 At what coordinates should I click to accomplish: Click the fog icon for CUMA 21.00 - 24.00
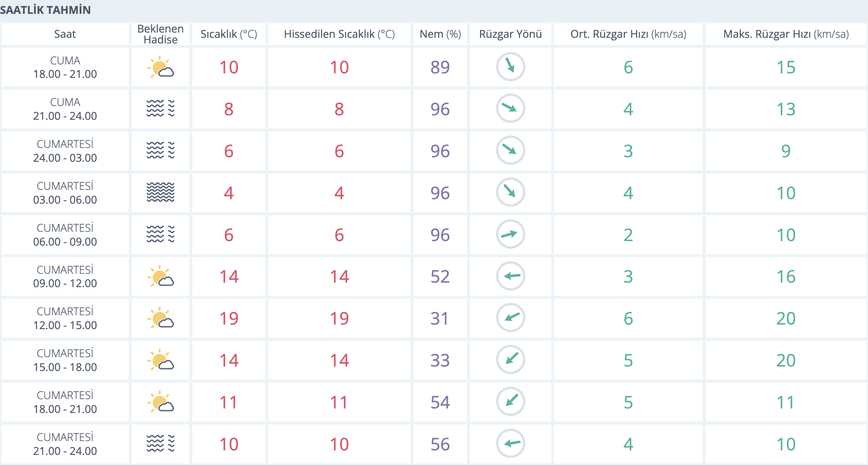pos(161,109)
